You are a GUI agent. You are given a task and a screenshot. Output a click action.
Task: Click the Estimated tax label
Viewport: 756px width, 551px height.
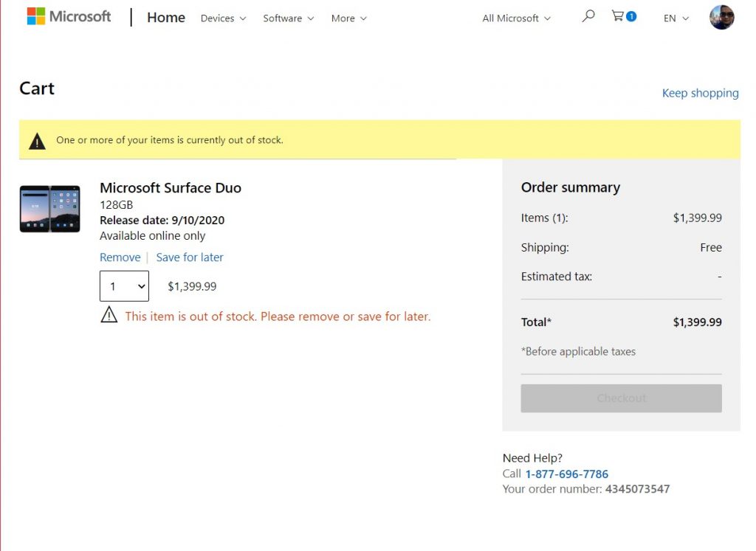[x=557, y=277]
